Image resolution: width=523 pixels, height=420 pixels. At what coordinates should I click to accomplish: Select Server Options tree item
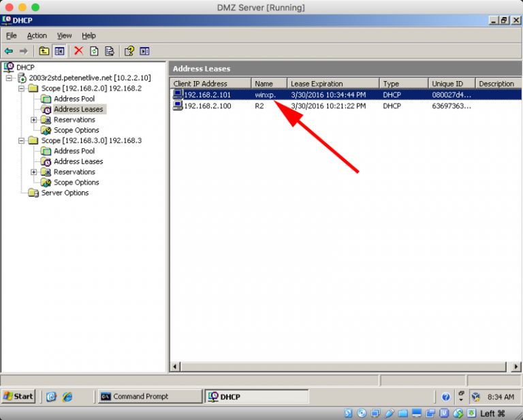pos(65,193)
